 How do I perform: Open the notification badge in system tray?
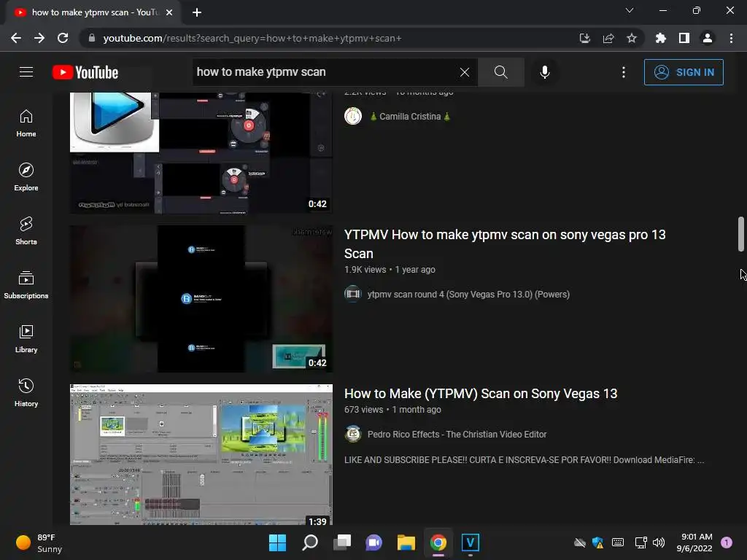point(727,542)
